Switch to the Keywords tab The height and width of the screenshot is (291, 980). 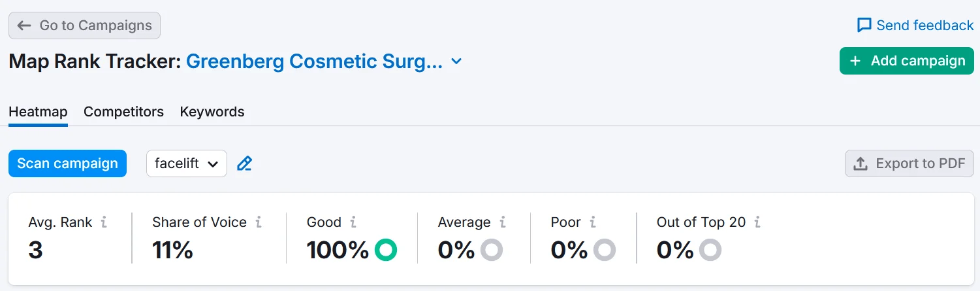(212, 112)
